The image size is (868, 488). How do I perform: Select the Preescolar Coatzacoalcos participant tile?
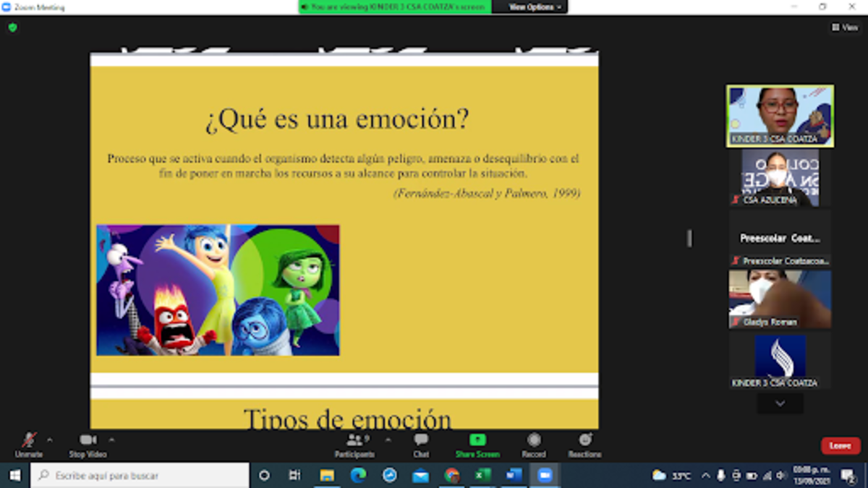[x=780, y=239]
